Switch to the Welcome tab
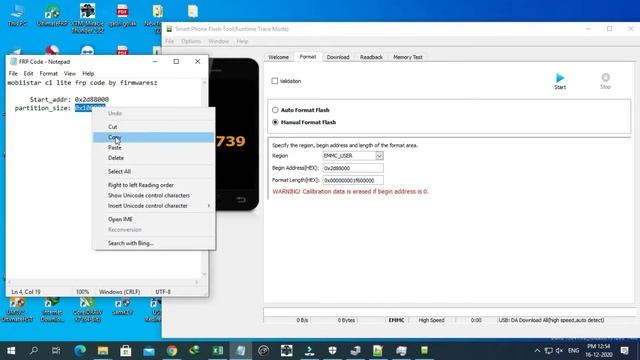 point(278,57)
